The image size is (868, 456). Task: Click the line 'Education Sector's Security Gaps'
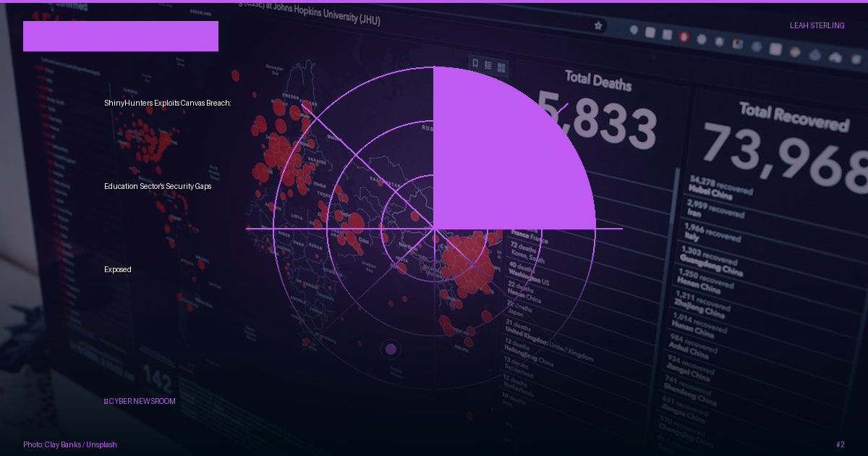point(158,186)
